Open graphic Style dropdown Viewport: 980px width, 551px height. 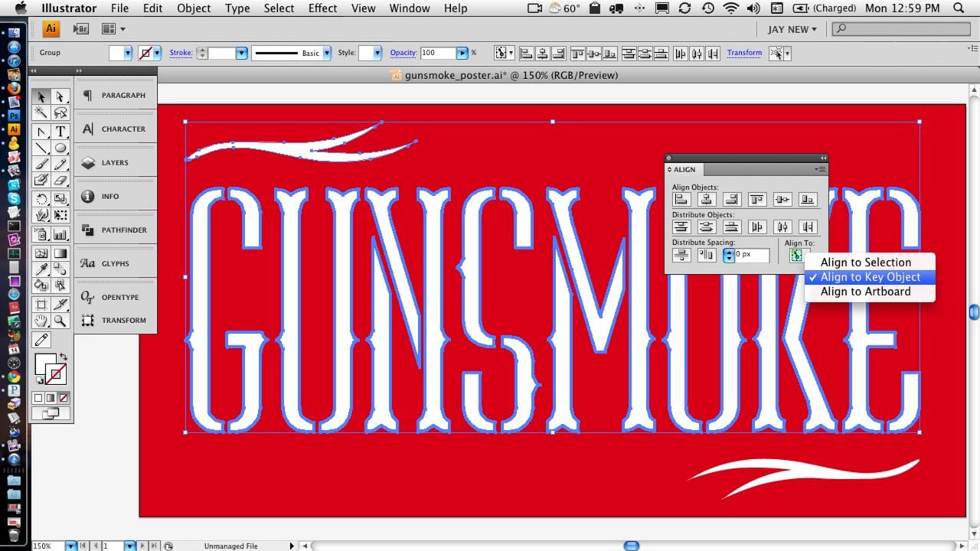coord(378,53)
